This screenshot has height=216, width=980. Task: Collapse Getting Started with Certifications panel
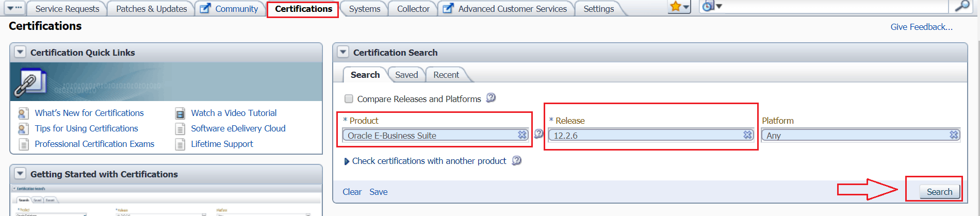click(x=20, y=174)
